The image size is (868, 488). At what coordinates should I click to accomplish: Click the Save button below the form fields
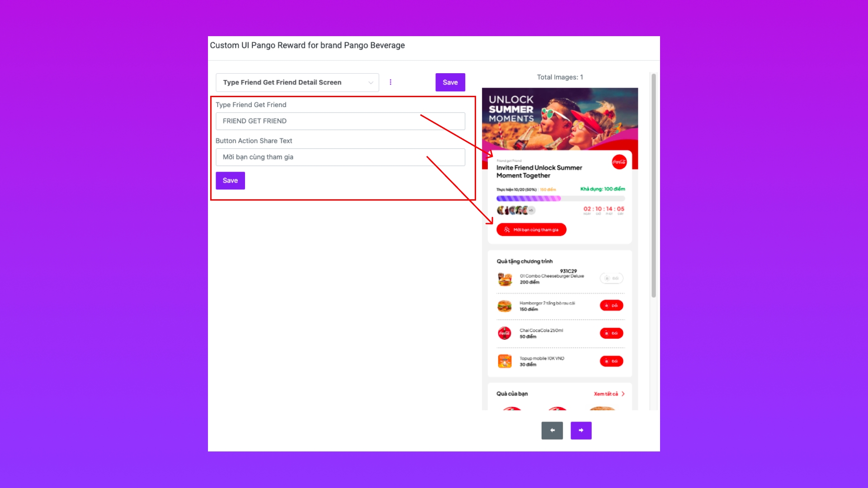point(230,180)
